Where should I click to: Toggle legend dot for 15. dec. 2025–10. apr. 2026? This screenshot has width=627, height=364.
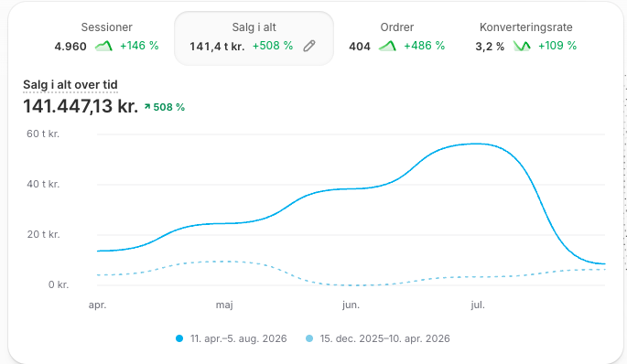coord(309,338)
